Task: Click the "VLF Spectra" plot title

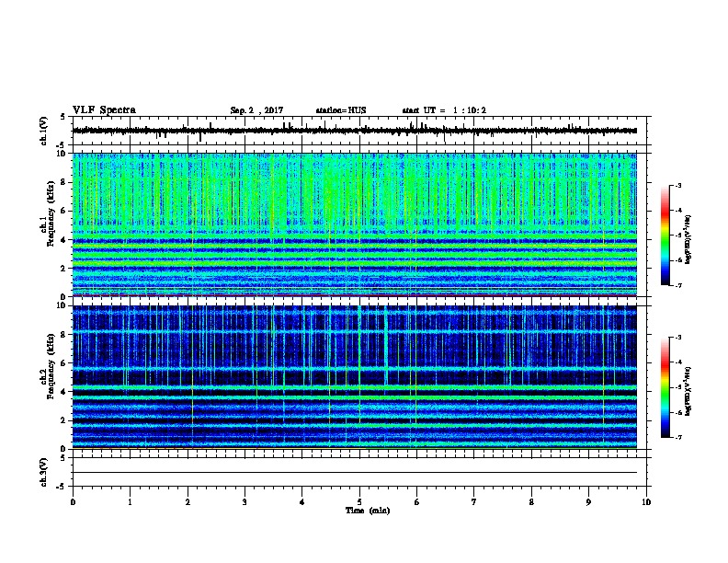Action: point(104,110)
